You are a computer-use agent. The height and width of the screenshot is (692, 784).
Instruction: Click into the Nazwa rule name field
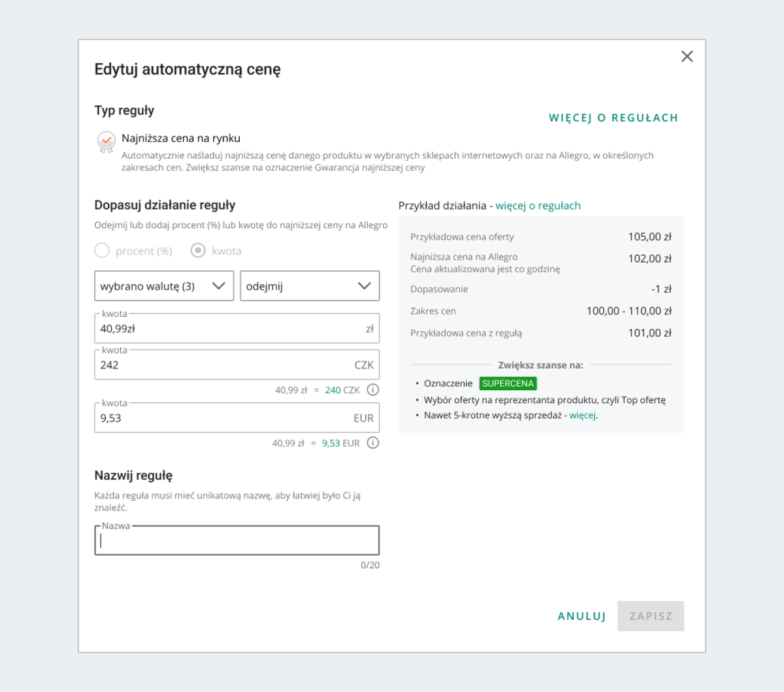pyautogui.click(x=237, y=541)
